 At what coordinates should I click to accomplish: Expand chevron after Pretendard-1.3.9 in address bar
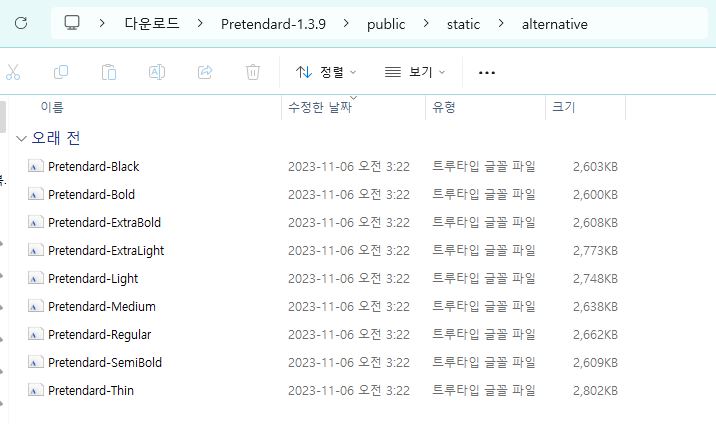pos(346,23)
